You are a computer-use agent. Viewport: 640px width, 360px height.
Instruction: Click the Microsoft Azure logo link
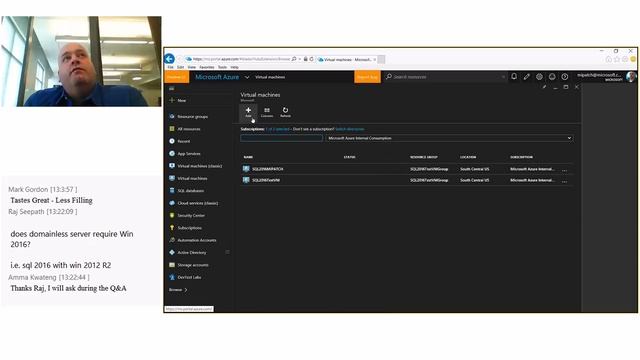pyautogui.click(x=217, y=77)
